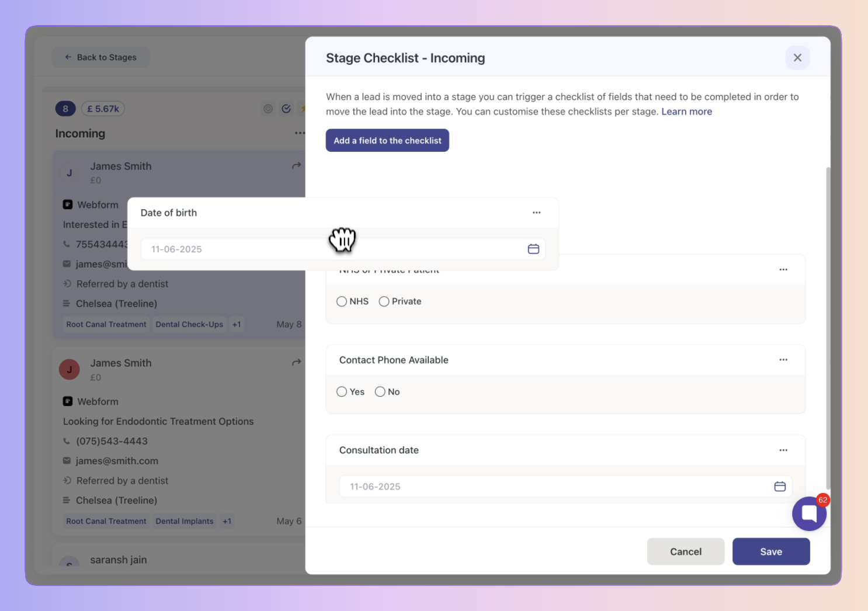Open Consultation date options menu
The height and width of the screenshot is (611, 868).
(x=783, y=450)
